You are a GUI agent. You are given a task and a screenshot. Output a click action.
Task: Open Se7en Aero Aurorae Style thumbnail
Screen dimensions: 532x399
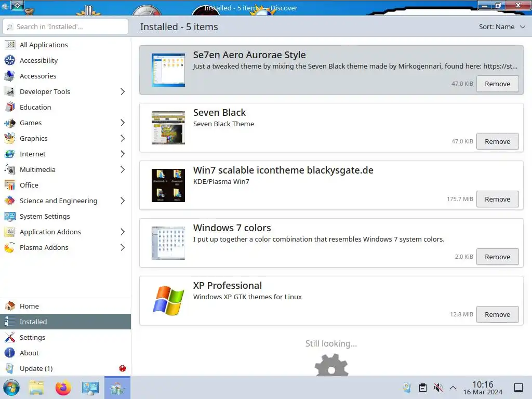168,70
